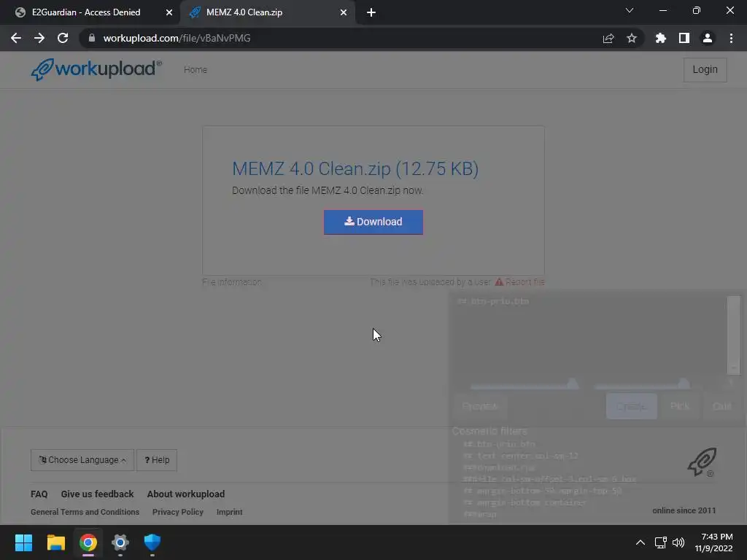Go back to the previous page
Screen dimensions: 747x560
click(16, 38)
